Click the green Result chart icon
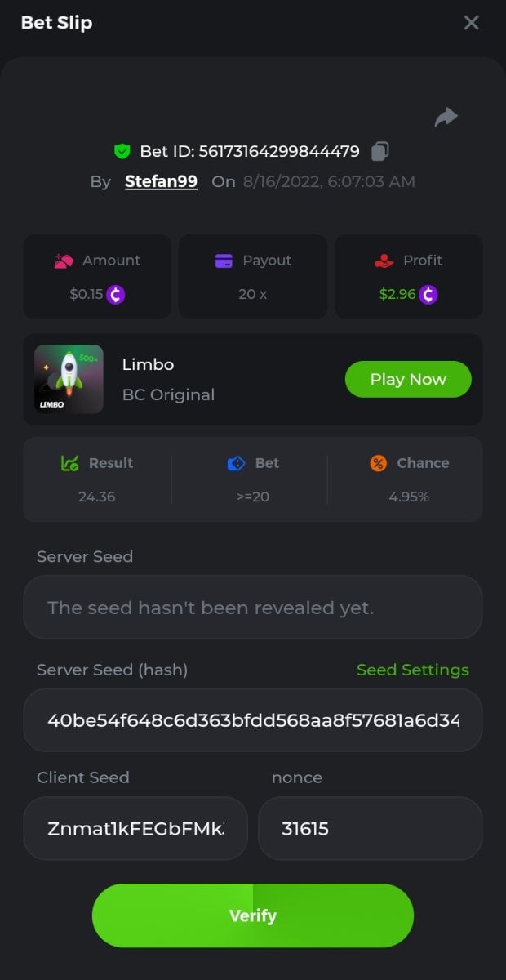The width and height of the screenshot is (506, 980). pos(70,463)
